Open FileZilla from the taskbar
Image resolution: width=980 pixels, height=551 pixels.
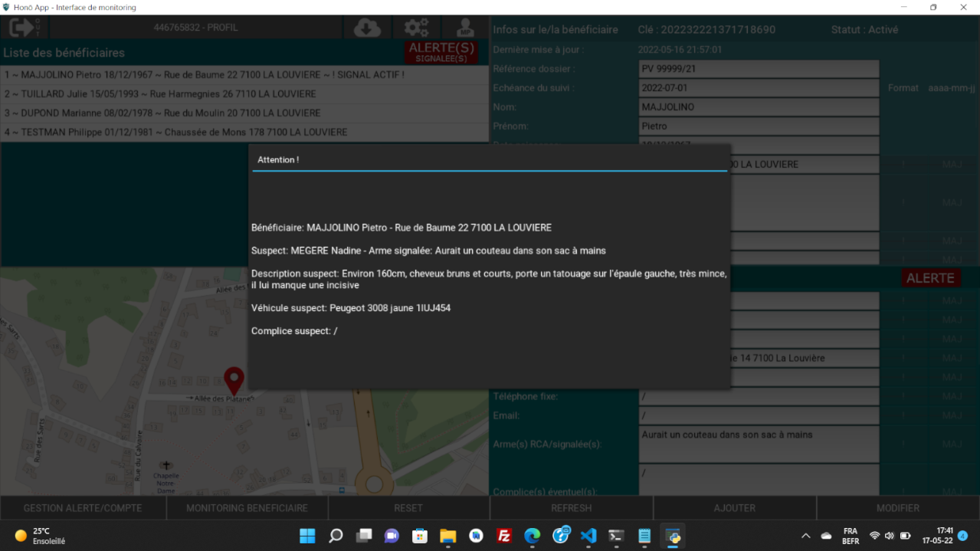pos(504,536)
